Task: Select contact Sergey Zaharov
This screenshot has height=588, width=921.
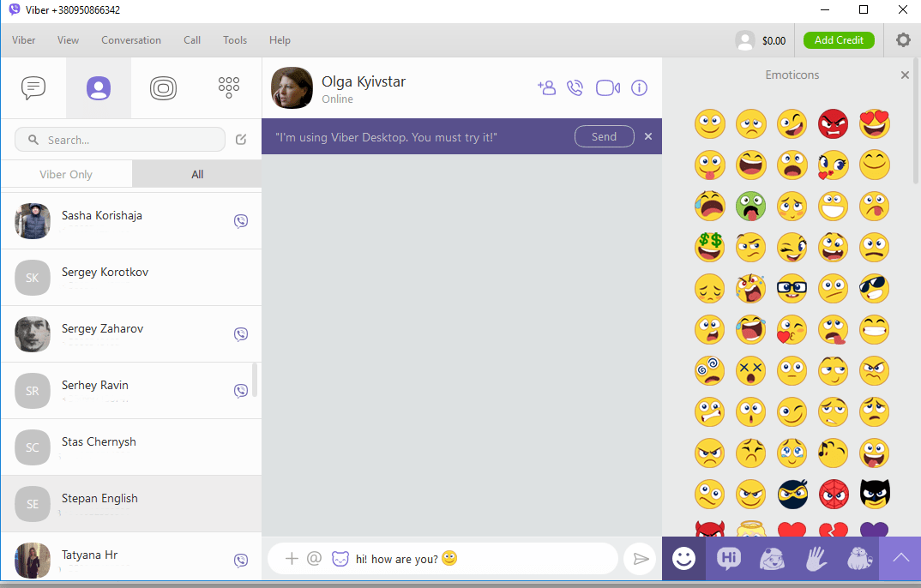Action: click(131, 334)
